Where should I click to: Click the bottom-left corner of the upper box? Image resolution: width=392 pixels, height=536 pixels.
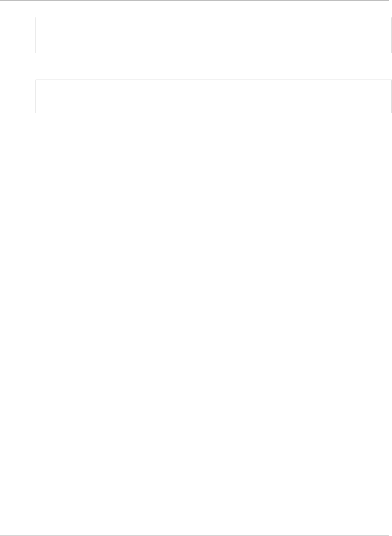pos(36,53)
